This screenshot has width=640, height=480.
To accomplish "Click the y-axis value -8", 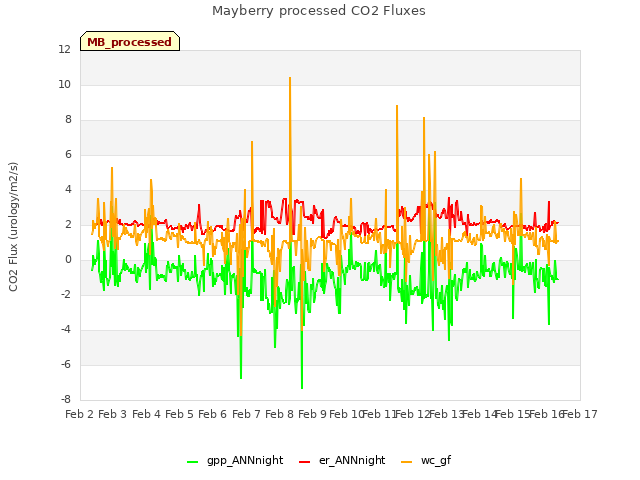I will tap(66, 400).
